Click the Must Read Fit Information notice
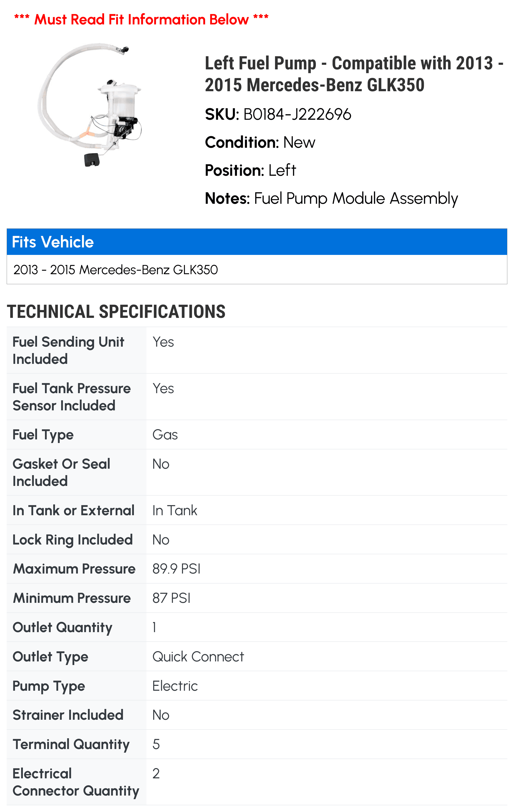The width and height of the screenshot is (514, 812). [141, 19]
